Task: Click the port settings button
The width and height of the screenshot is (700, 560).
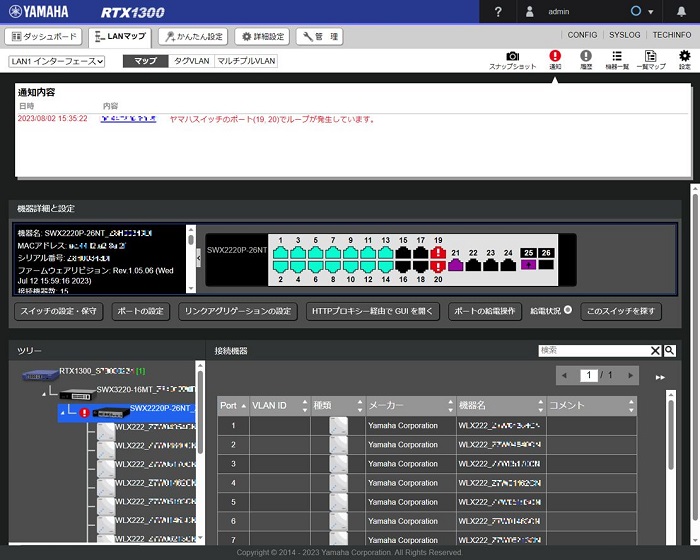Action: click(140, 311)
